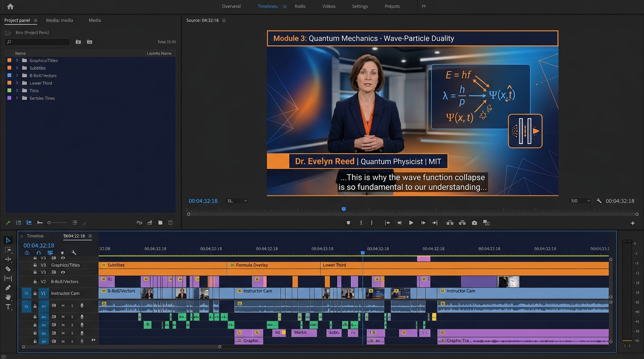Image resolution: width=644 pixels, height=359 pixels.
Task: Go to In point
Action: (x=388, y=223)
